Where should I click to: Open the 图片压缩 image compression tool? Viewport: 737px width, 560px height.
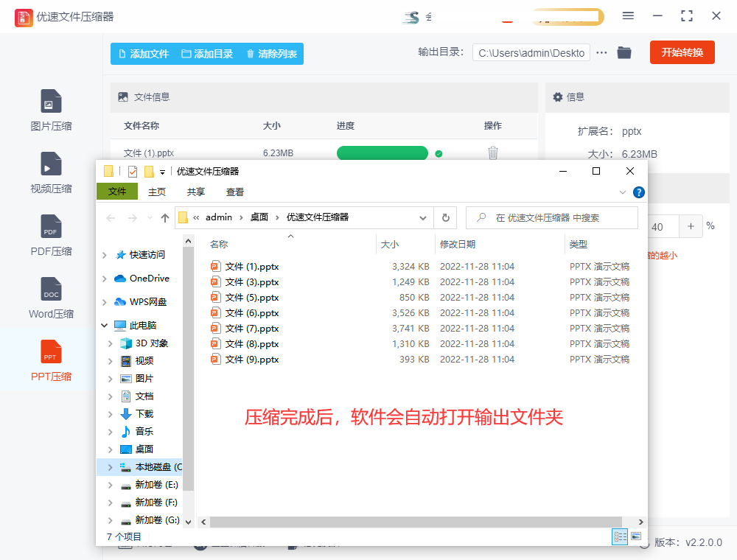coord(51,111)
